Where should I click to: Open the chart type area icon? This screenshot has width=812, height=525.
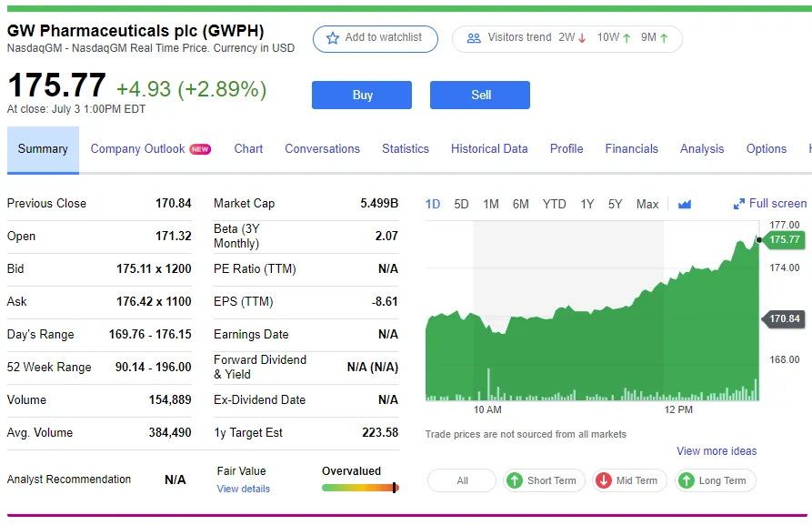point(685,204)
